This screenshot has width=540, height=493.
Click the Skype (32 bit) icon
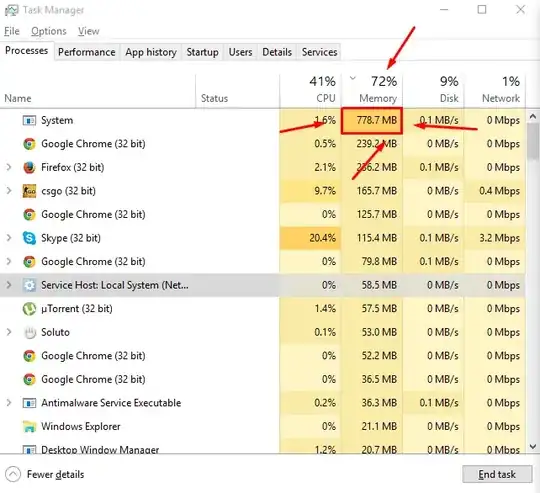pos(29,238)
